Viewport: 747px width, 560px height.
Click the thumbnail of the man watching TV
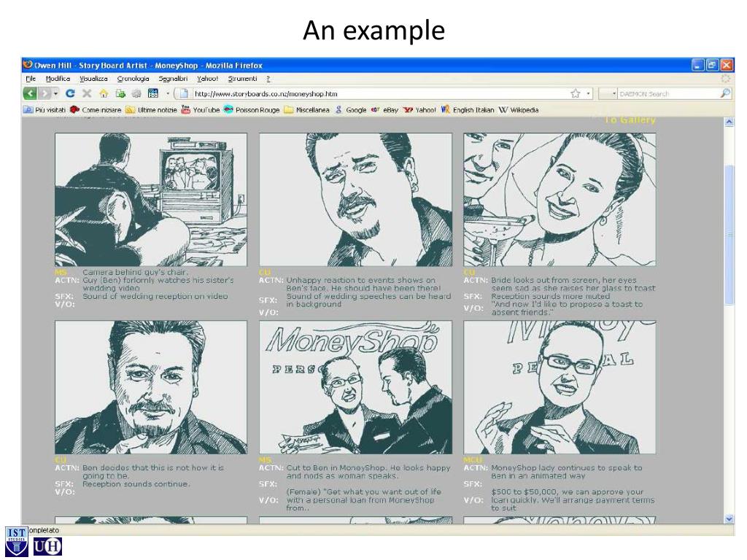(151, 200)
